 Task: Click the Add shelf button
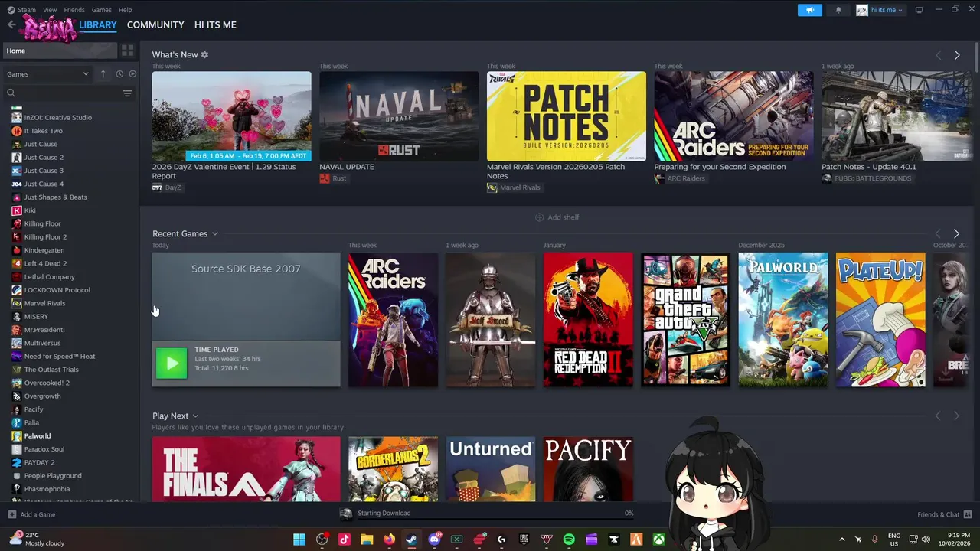(557, 217)
